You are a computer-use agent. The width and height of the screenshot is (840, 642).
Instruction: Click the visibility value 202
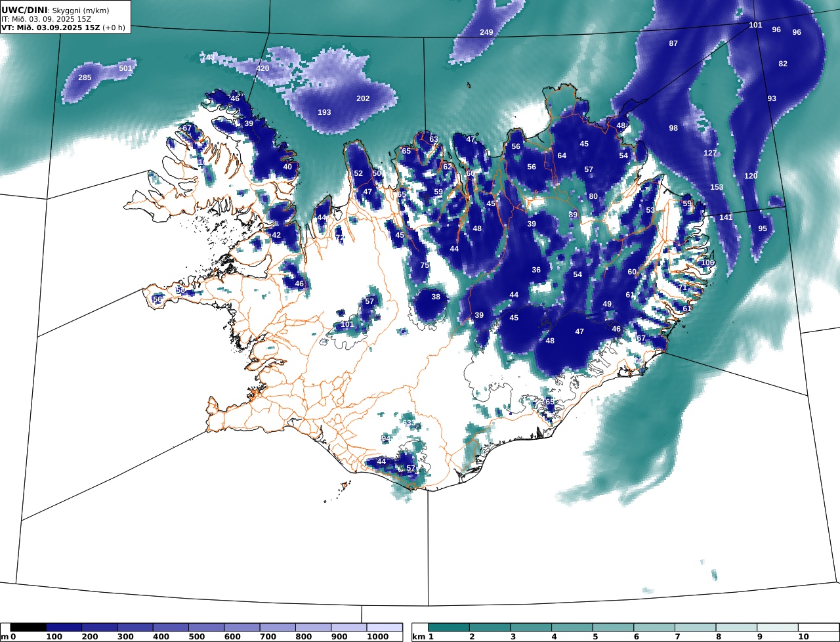click(363, 98)
